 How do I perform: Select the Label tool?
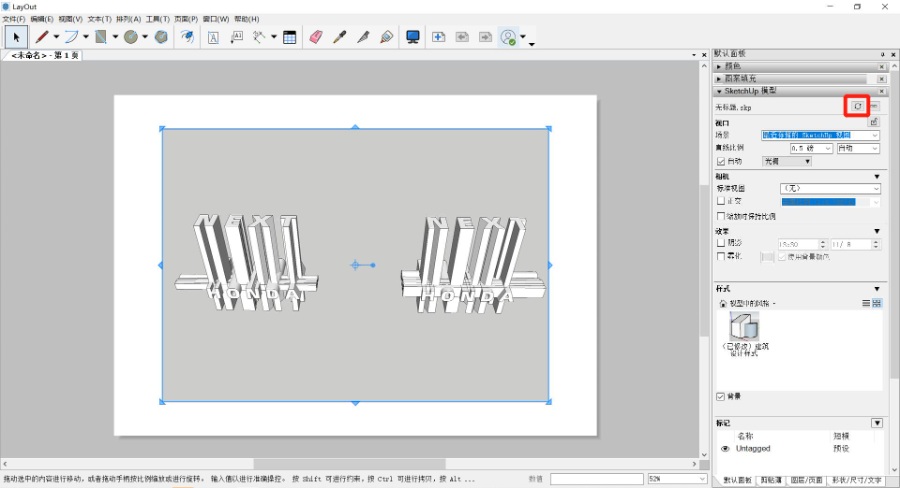tap(236, 37)
